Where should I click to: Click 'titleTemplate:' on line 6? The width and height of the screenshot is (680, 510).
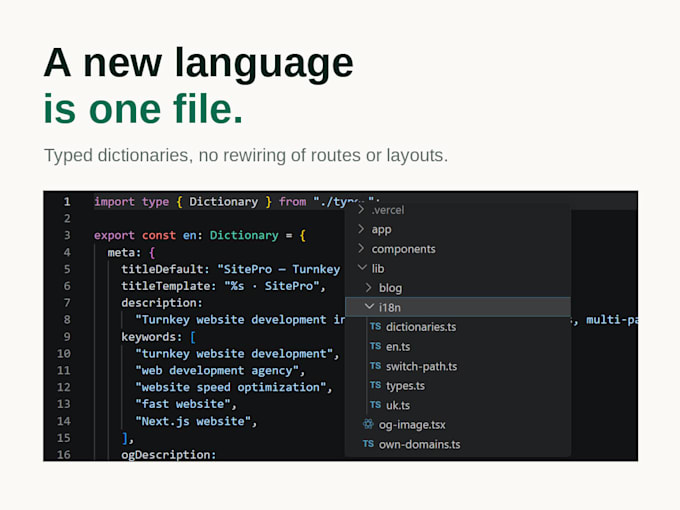tap(169, 286)
